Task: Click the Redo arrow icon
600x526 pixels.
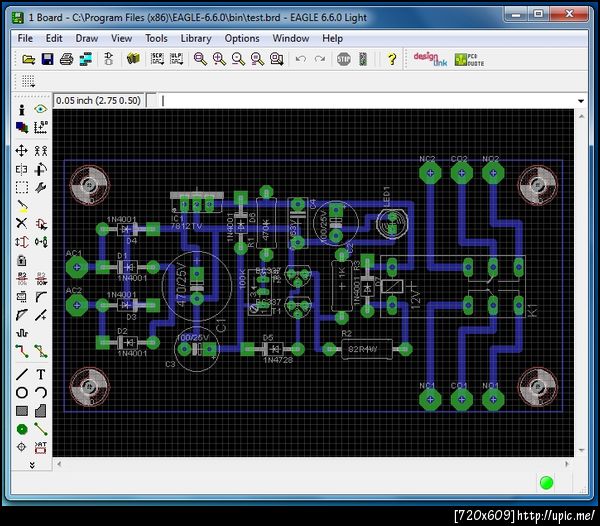Action: (320, 59)
